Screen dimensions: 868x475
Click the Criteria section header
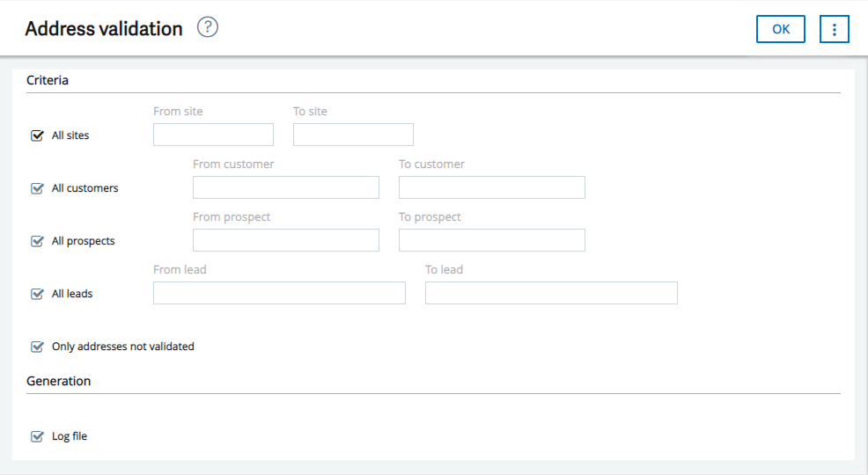click(x=48, y=80)
